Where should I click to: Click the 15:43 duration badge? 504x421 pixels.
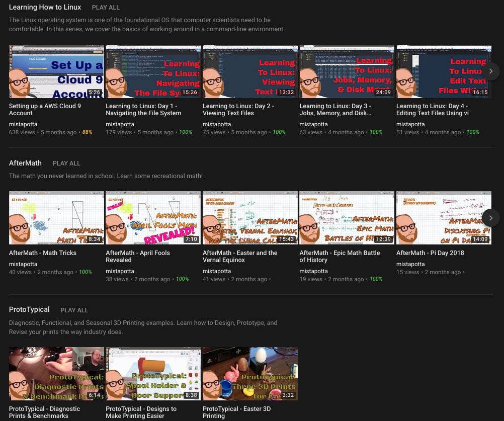pos(286,239)
